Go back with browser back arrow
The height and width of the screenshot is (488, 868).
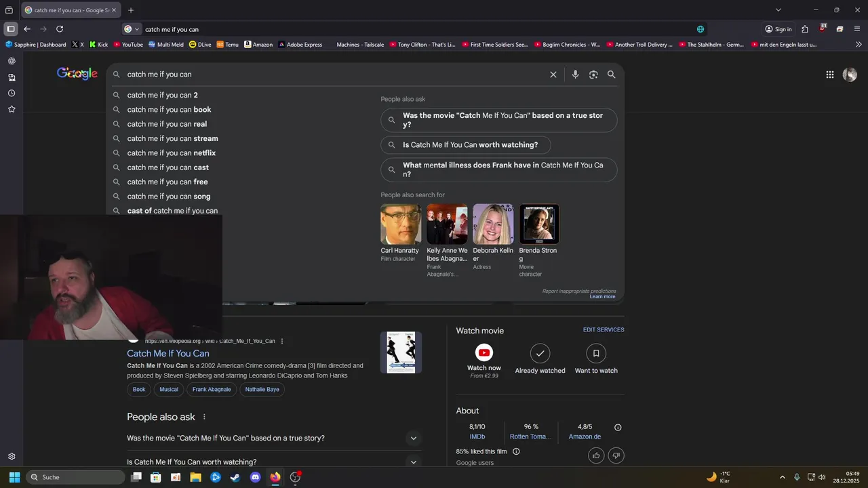27,29
